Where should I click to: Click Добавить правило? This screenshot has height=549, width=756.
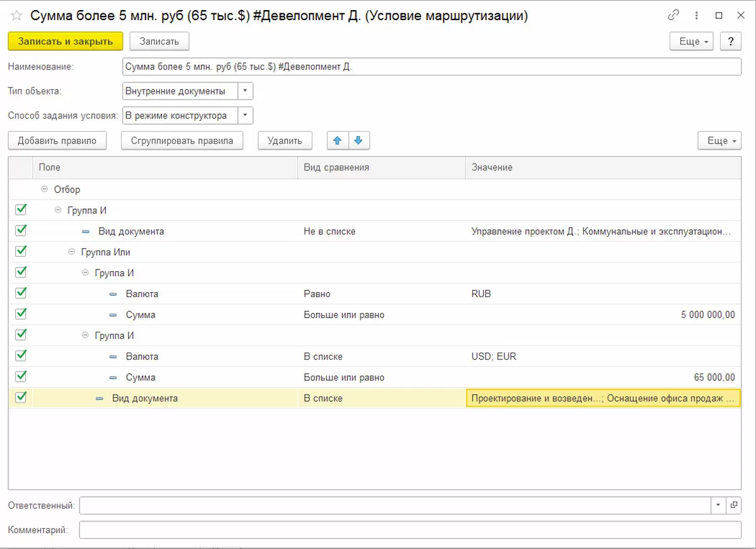(x=57, y=140)
